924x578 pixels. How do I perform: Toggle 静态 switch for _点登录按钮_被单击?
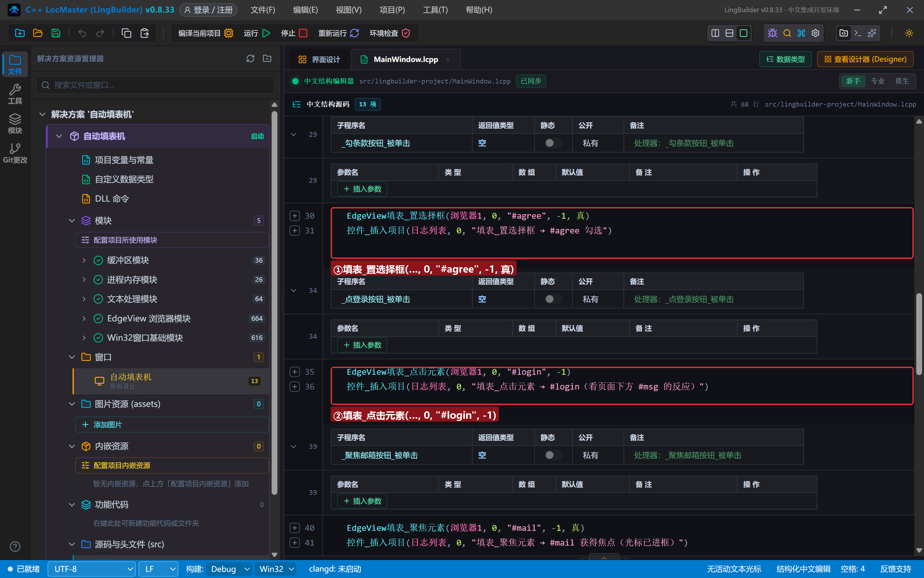click(x=553, y=299)
